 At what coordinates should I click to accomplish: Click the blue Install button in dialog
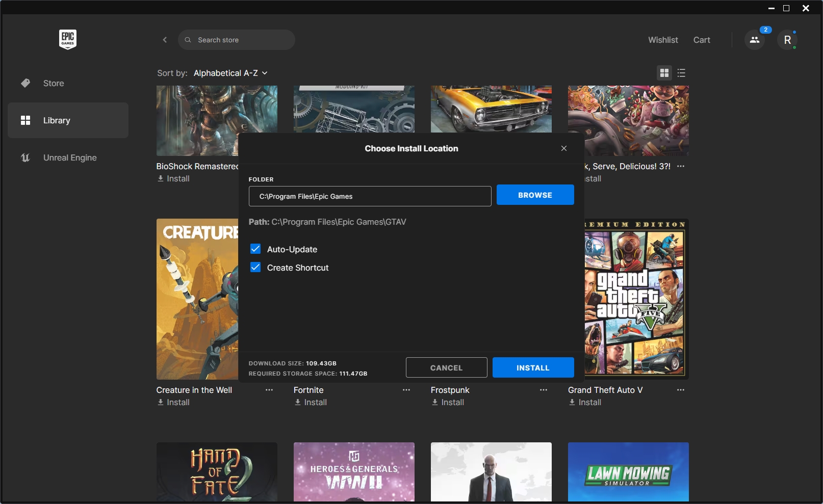pos(533,367)
